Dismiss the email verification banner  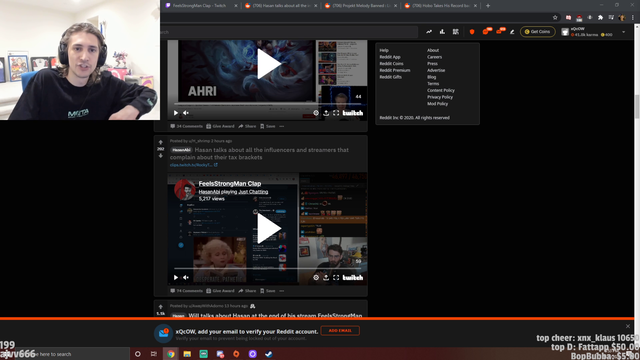[x=628, y=326]
